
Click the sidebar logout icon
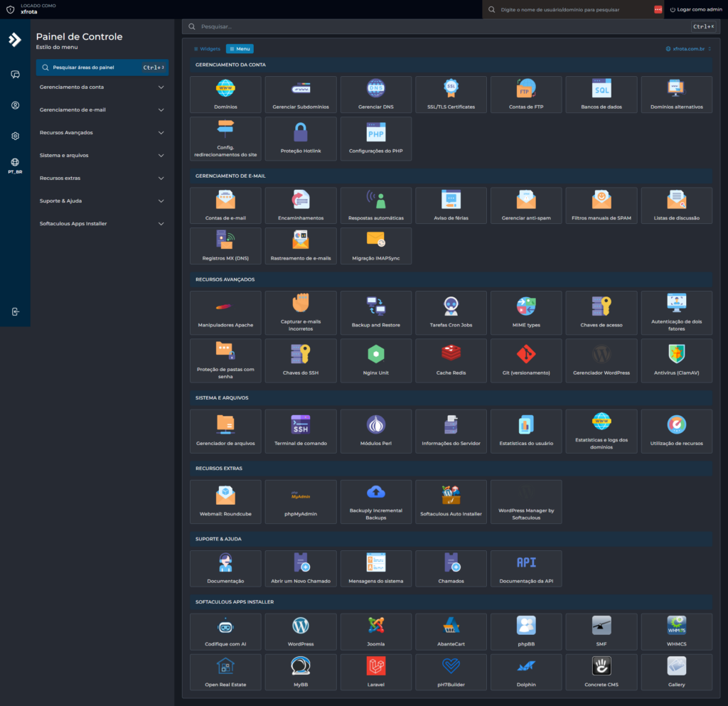click(16, 312)
